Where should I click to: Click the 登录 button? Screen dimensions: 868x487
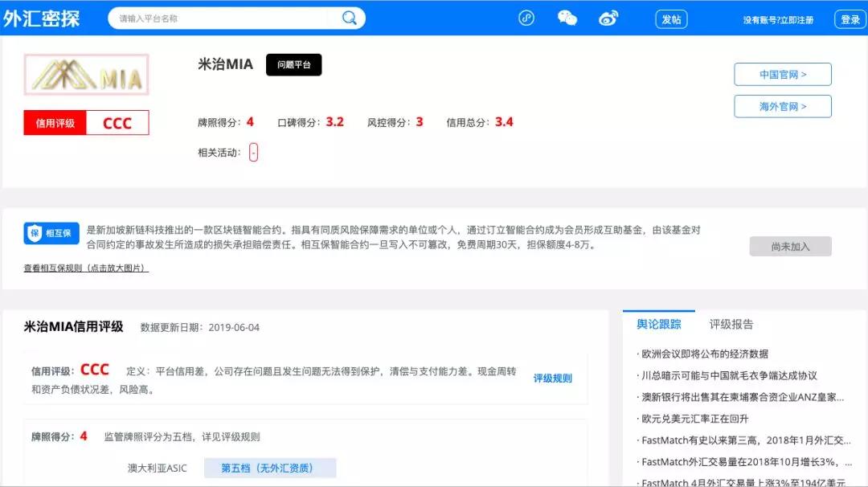pyautogui.click(x=850, y=18)
